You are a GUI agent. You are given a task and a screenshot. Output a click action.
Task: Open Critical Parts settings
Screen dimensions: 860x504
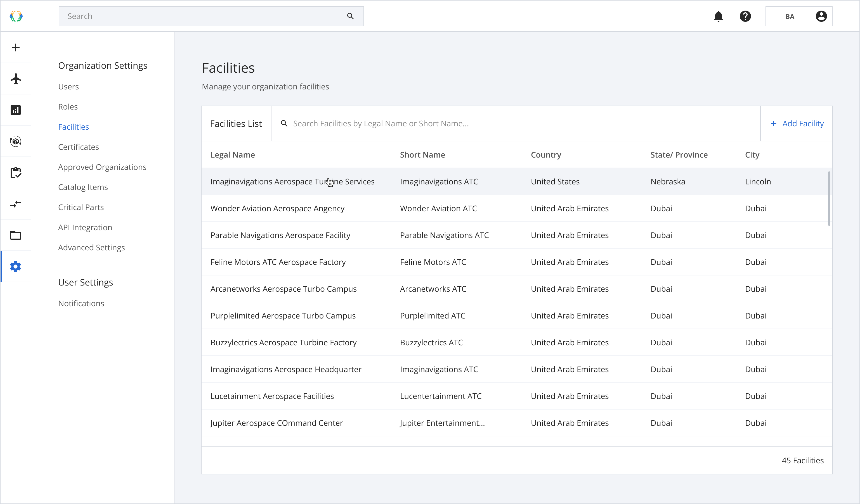point(81,207)
